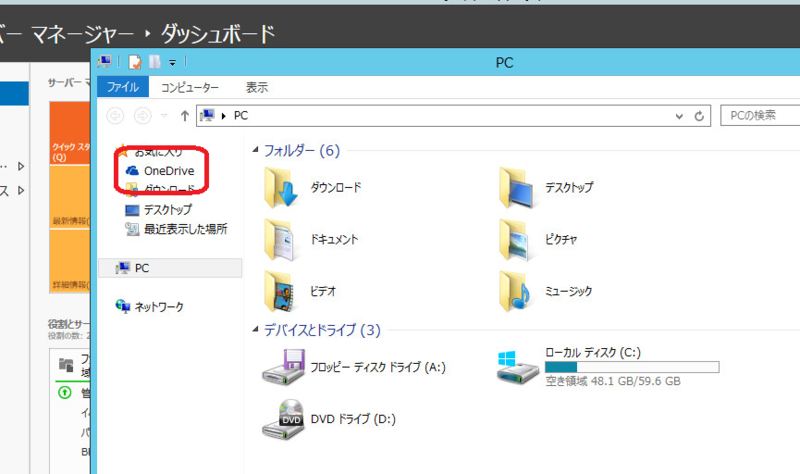
Task: Click the Network icon (ネットワーク) in sidebar
Action: tap(123, 306)
